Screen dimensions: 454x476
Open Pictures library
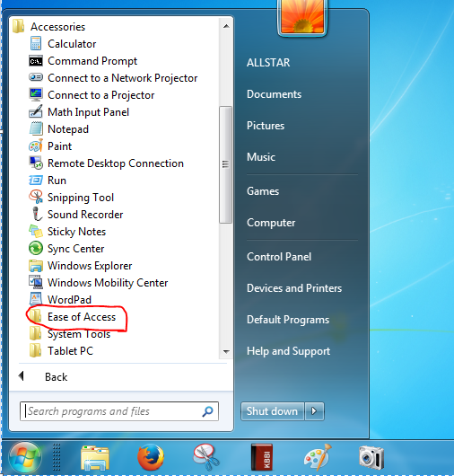[x=266, y=126]
